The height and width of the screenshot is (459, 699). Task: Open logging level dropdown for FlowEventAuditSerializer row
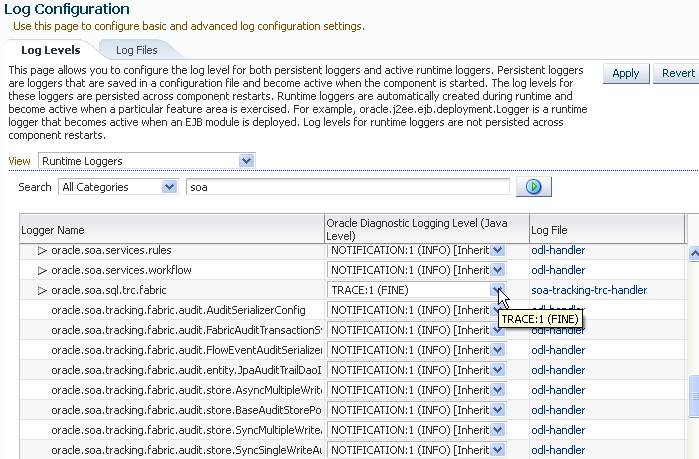(416, 350)
